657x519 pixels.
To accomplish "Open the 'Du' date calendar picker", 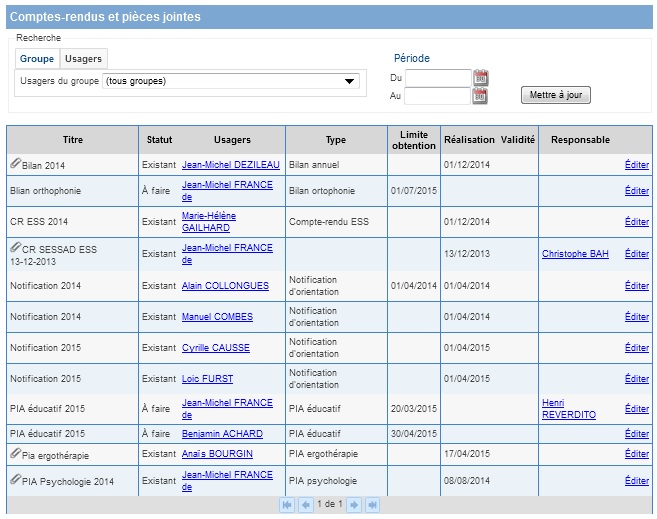I will click(x=480, y=78).
